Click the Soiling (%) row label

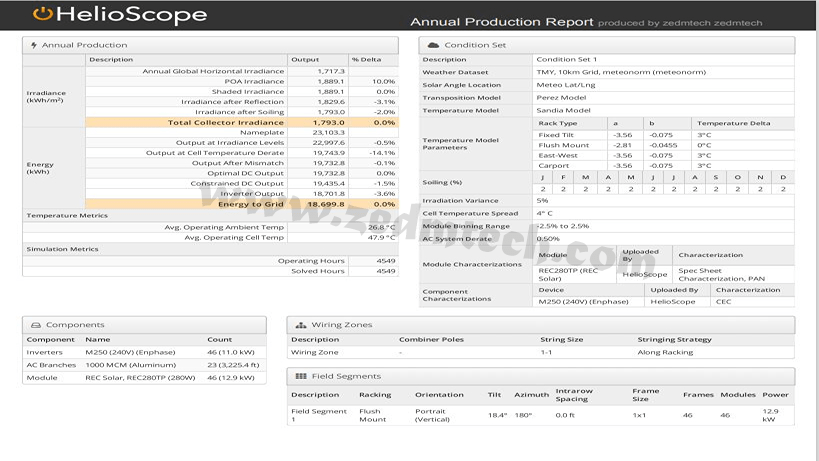[442, 182]
